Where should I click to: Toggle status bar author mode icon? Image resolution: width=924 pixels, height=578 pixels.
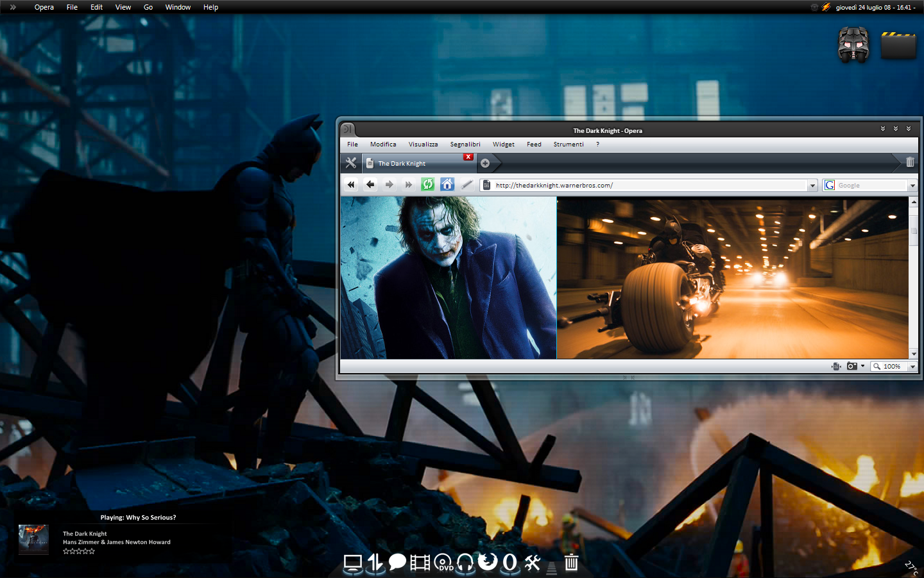tap(836, 366)
